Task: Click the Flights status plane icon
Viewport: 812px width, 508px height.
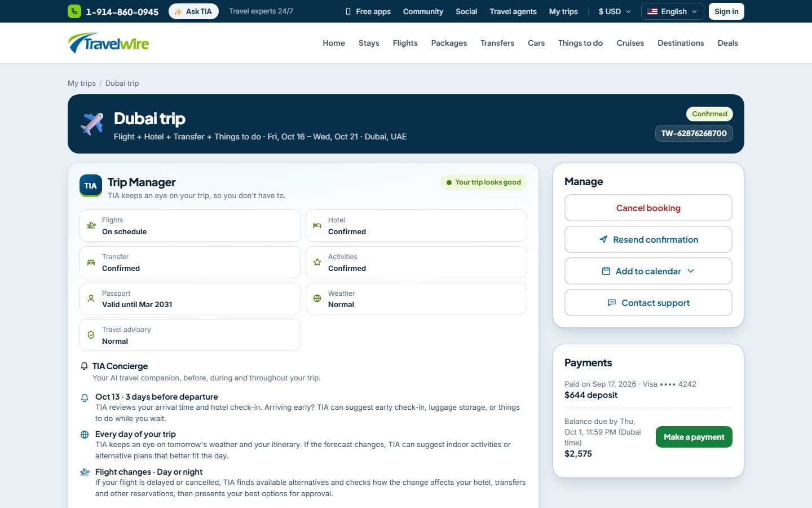Action: point(91,226)
